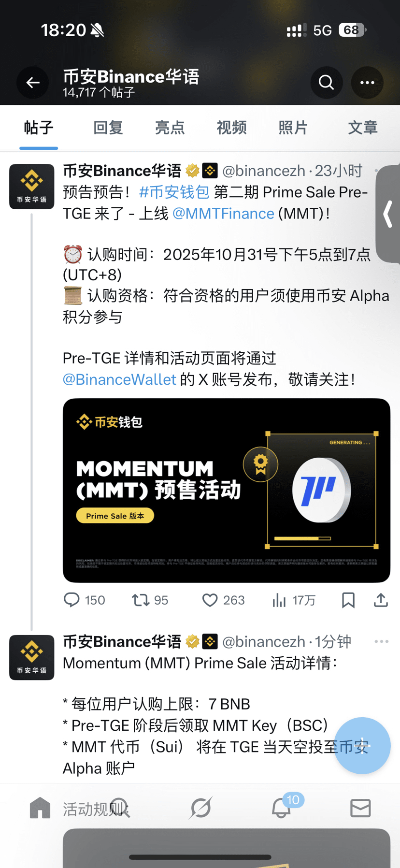Open the three-dot profile options menu
This screenshot has height=868, width=400.
click(x=367, y=83)
